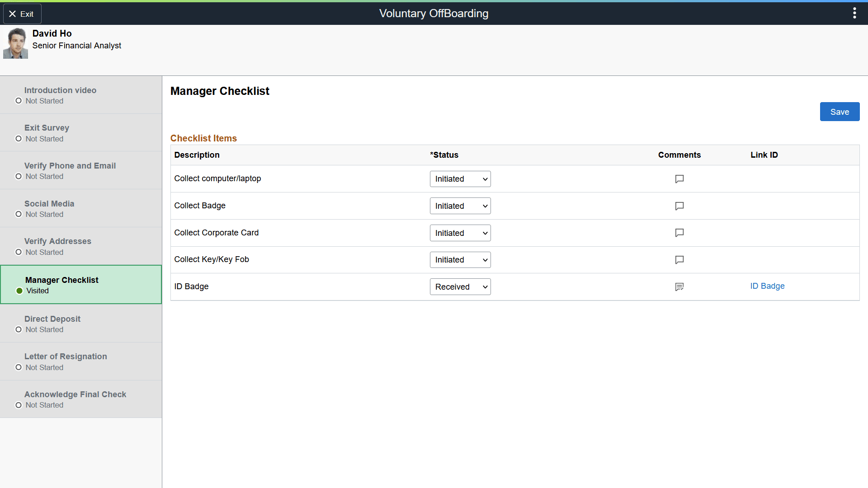Image resolution: width=868 pixels, height=488 pixels.
Task: Follow the ID Badge link
Action: (x=767, y=286)
